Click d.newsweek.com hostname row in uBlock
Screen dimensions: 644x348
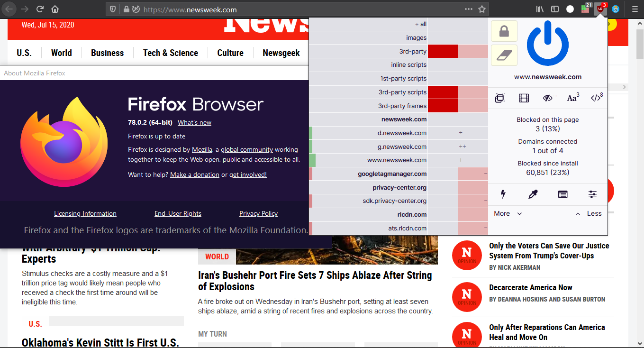(x=368, y=133)
